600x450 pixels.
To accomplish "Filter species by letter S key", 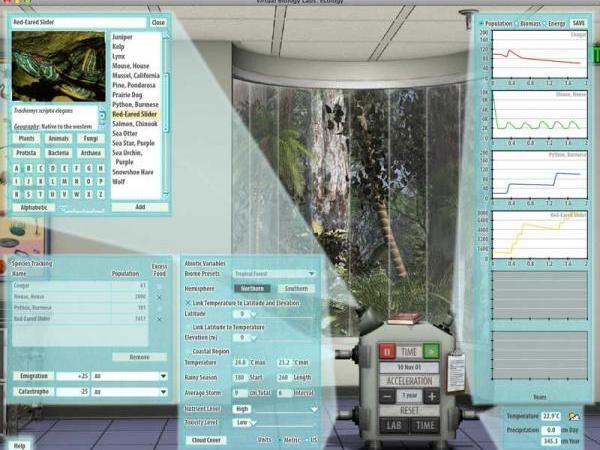I will pyautogui.click(x=28, y=194).
